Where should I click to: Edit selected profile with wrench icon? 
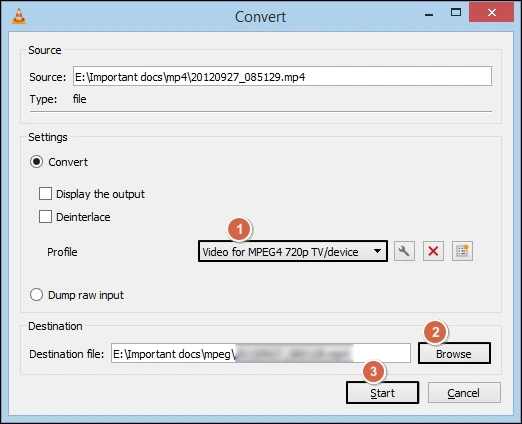pyautogui.click(x=404, y=251)
